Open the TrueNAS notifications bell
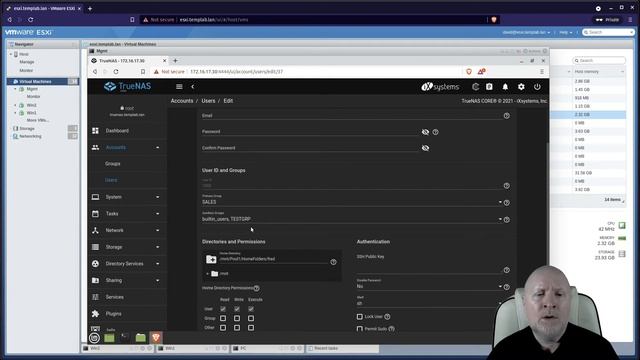Screen dimensions: 640x360 tap(505, 87)
